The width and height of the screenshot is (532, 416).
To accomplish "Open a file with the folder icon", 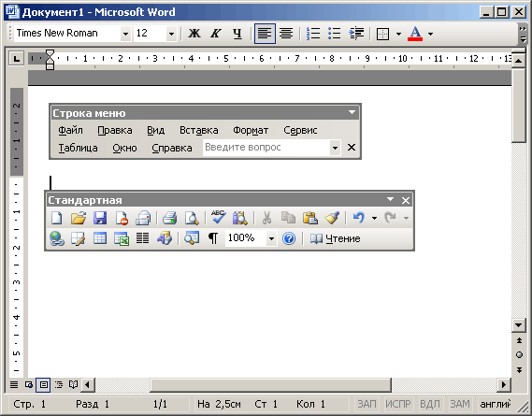I will tap(79, 218).
